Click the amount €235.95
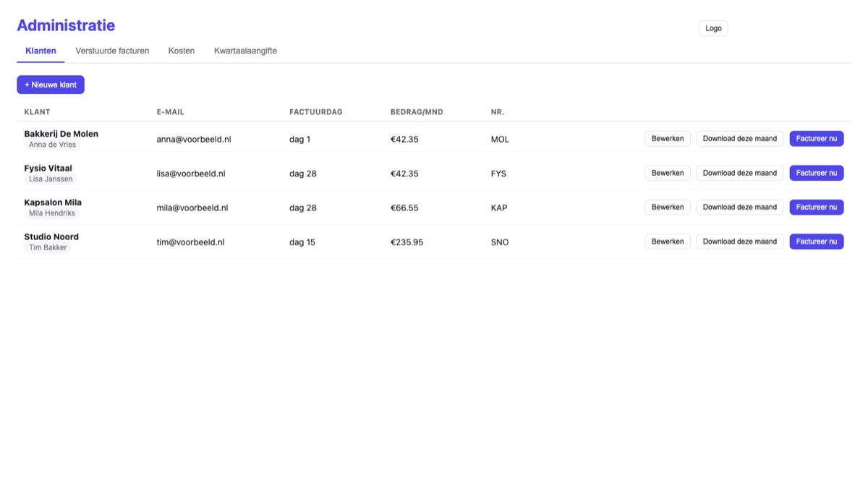Screen dimensions: 868x494 (407, 242)
